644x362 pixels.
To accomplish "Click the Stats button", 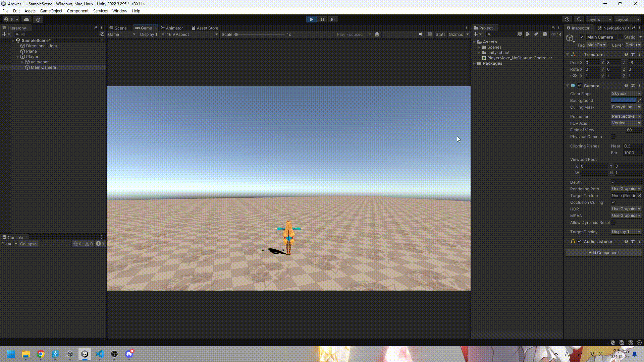I will (440, 35).
